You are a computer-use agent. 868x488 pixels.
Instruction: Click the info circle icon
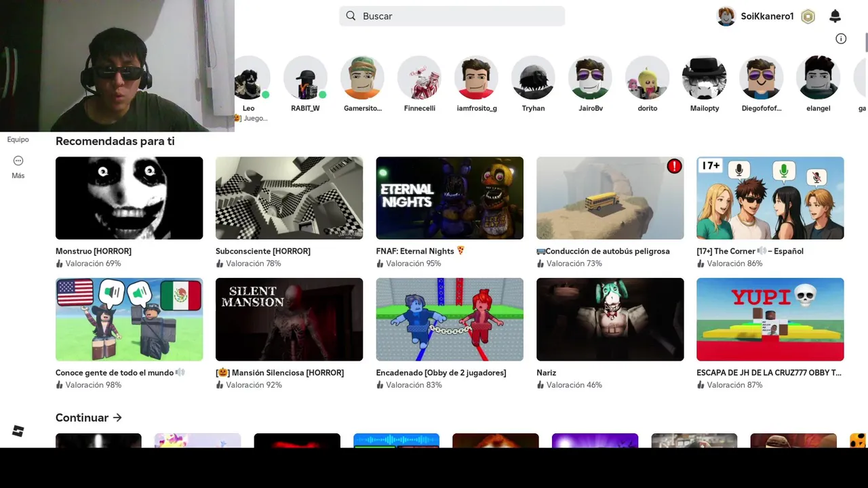point(841,39)
